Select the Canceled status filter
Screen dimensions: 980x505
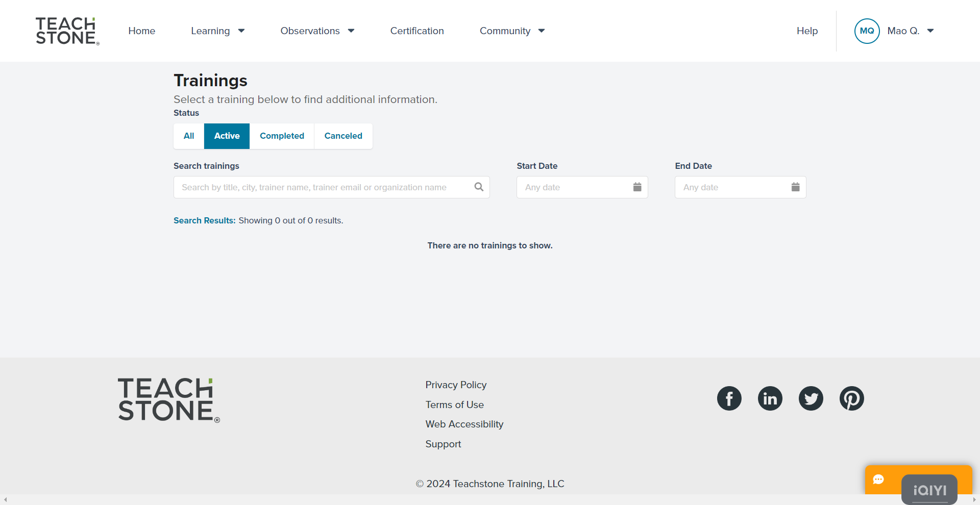pos(343,136)
